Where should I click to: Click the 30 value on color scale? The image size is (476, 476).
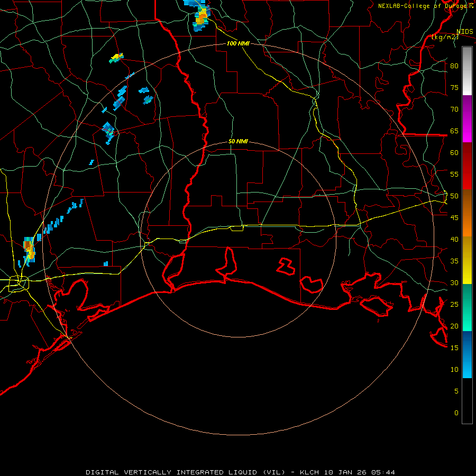454,282
